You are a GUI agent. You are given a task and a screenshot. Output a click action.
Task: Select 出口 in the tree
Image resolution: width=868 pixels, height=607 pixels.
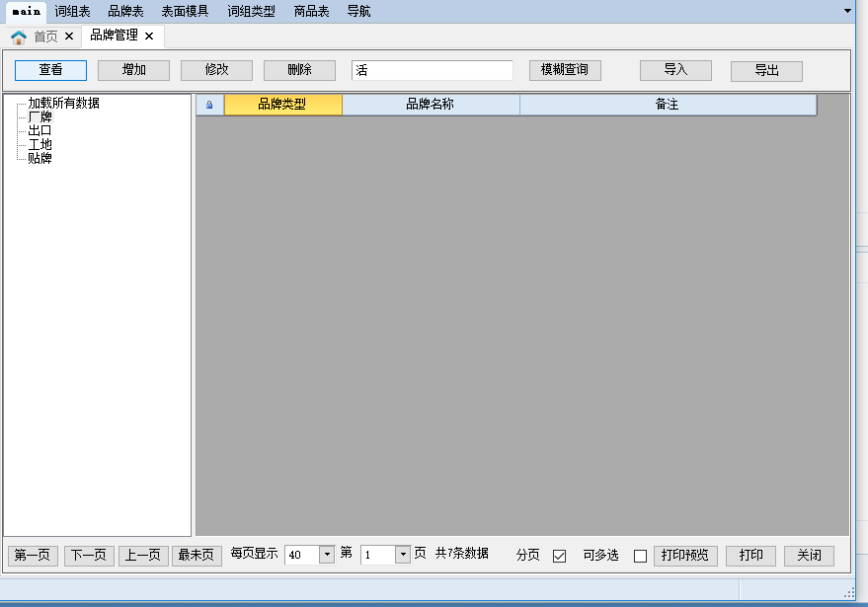pyautogui.click(x=39, y=130)
